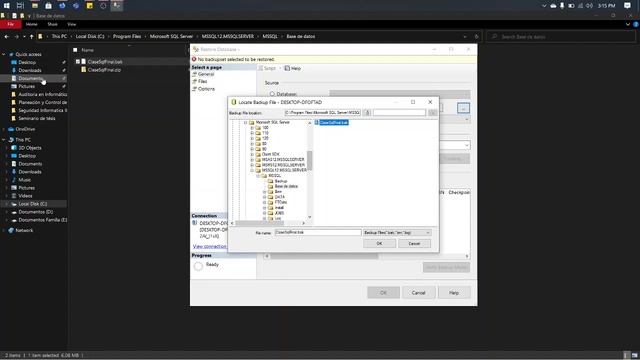Select Local Disk (C:) in navigation pane
Viewport: 640px width, 360px height.
click(33, 204)
